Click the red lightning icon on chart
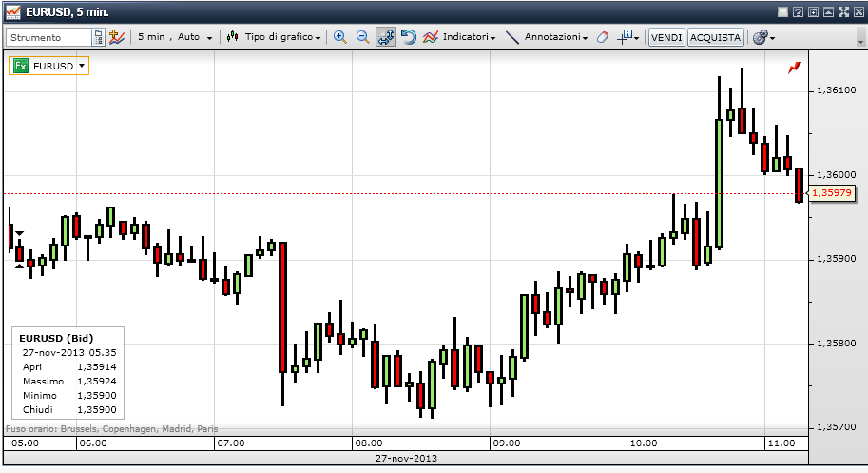 coord(795,68)
